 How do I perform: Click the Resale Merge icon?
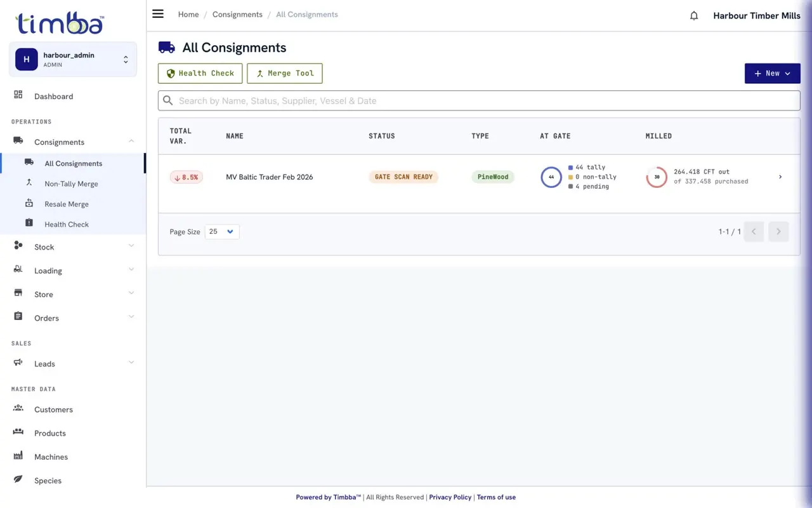point(29,203)
